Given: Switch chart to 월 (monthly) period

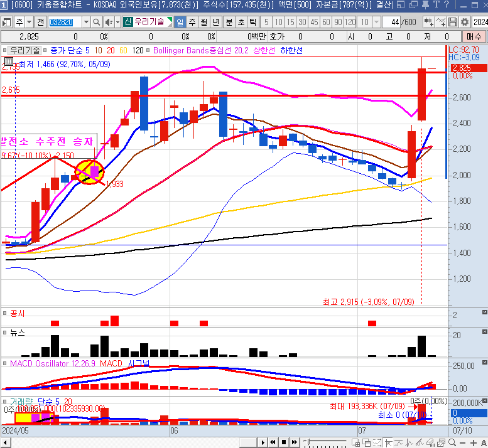Looking at the screenshot, I should pos(204,22).
